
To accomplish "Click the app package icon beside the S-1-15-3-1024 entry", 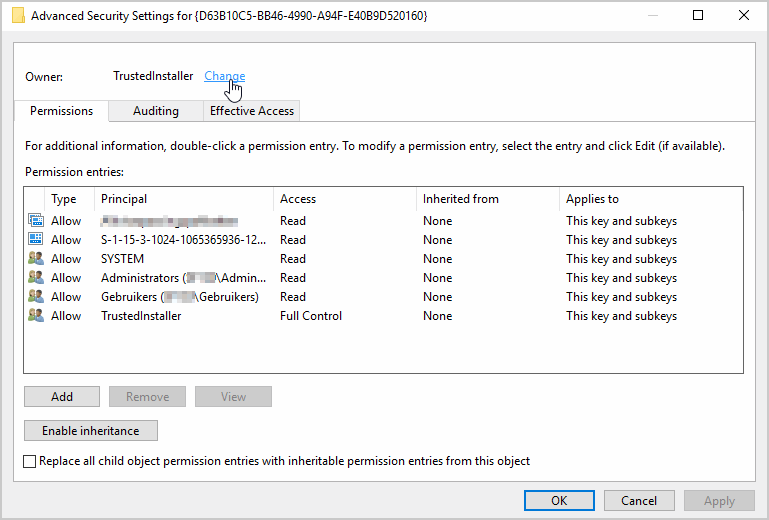I will (36, 240).
